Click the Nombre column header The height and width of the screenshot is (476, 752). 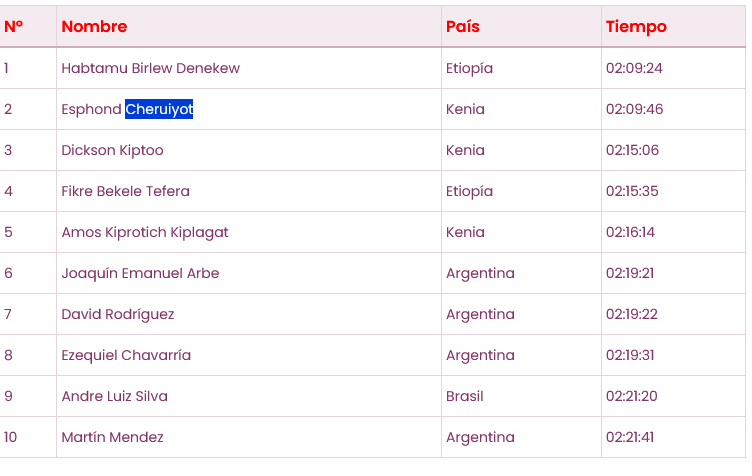[x=94, y=26]
